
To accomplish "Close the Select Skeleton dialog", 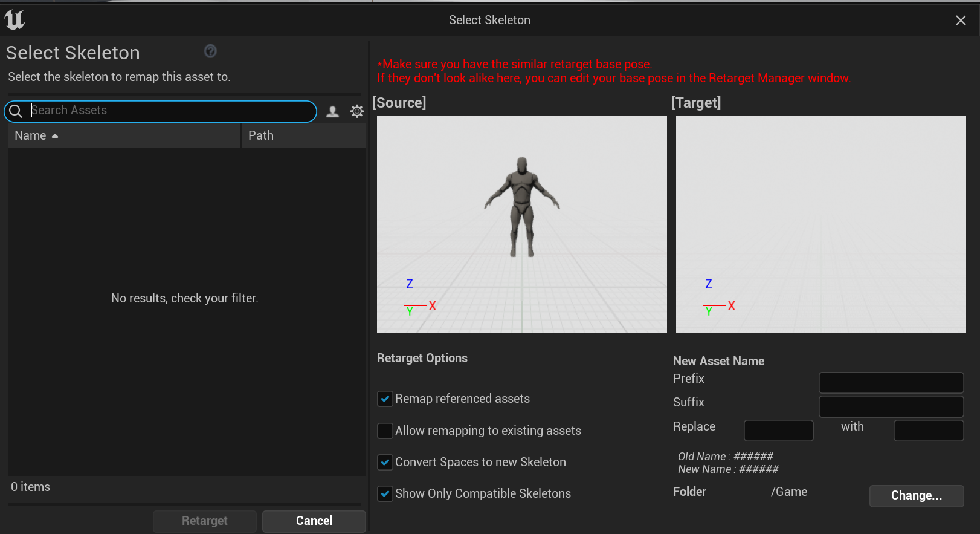I will 961,21.
